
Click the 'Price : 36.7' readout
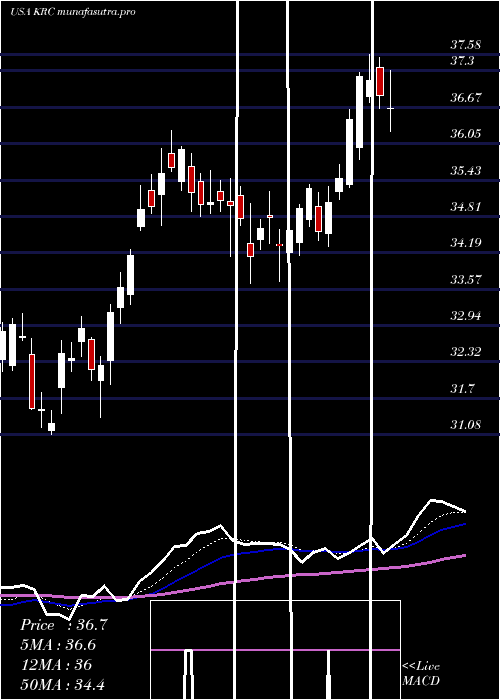(63, 625)
